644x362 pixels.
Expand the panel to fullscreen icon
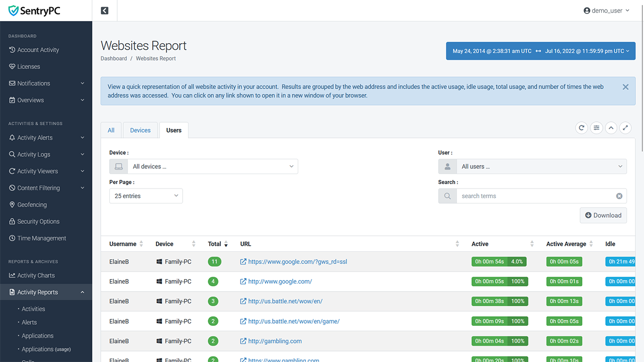625,128
